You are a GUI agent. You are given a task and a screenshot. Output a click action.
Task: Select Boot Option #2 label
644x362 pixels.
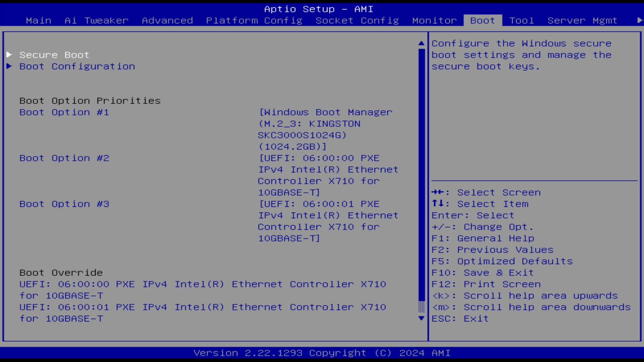coord(64,158)
